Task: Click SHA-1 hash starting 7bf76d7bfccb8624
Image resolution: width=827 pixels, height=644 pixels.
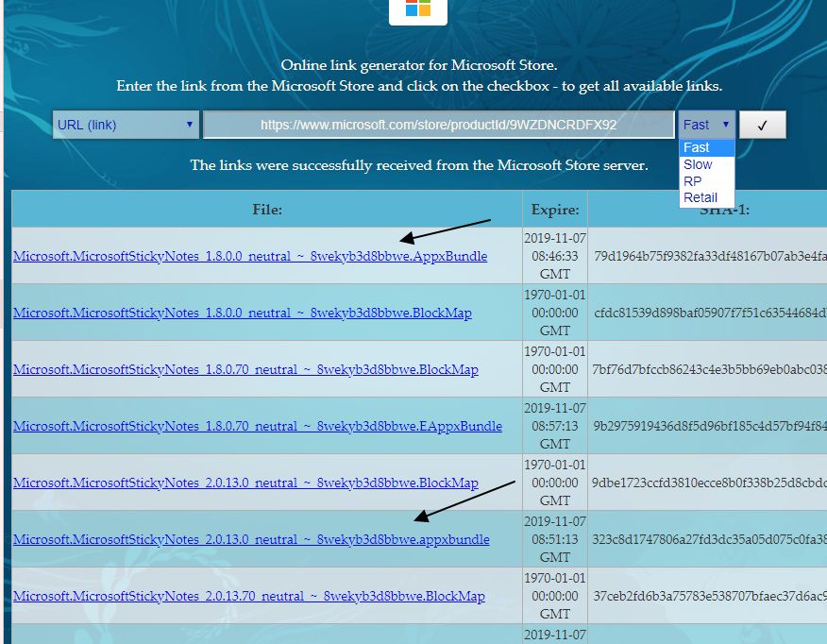Action: (709, 369)
